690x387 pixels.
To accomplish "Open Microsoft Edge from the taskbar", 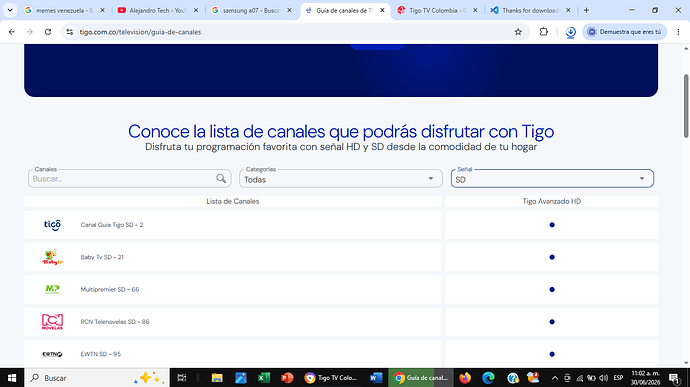I will (488, 378).
